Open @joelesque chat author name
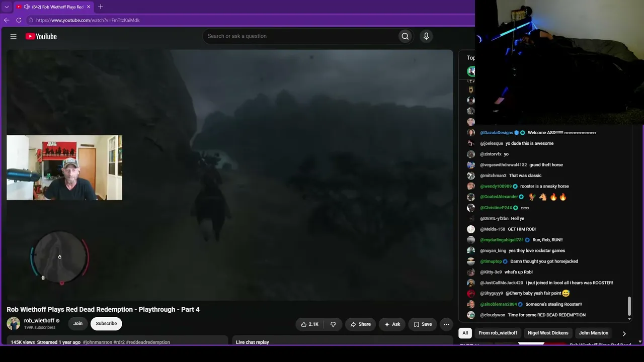 pyautogui.click(x=491, y=143)
